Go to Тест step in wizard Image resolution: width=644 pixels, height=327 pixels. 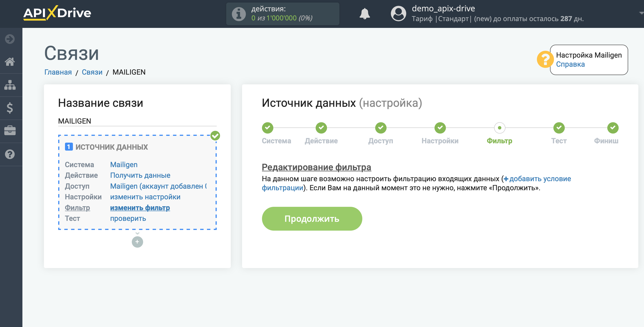click(x=559, y=128)
